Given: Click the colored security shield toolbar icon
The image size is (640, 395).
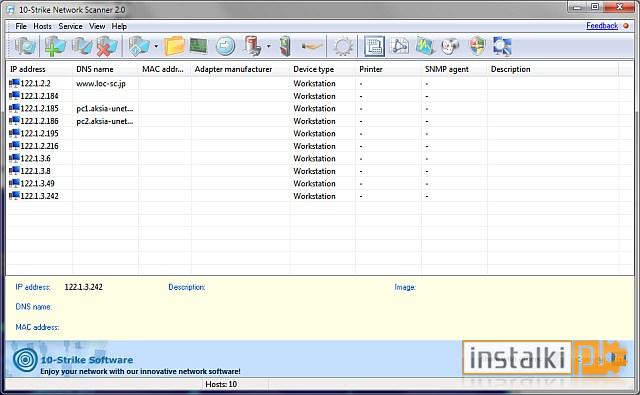Looking at the screenshot, I should click(x=477, y=46).
